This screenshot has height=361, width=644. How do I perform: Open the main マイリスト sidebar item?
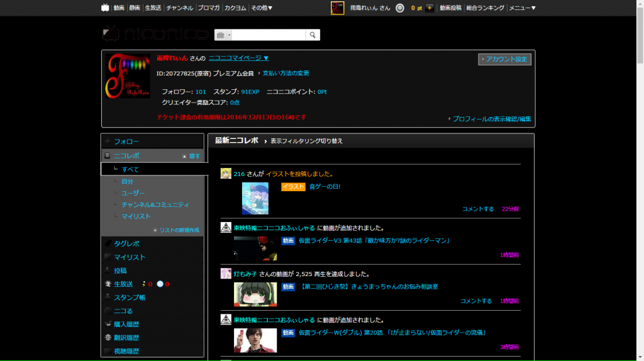pos(130,257)
